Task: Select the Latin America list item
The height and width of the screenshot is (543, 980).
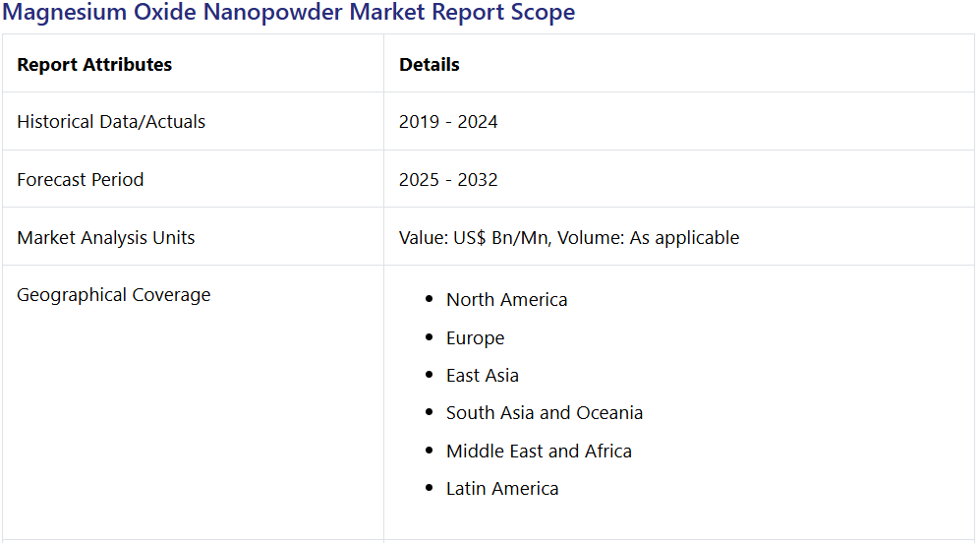Action: (x=502, y=489)
